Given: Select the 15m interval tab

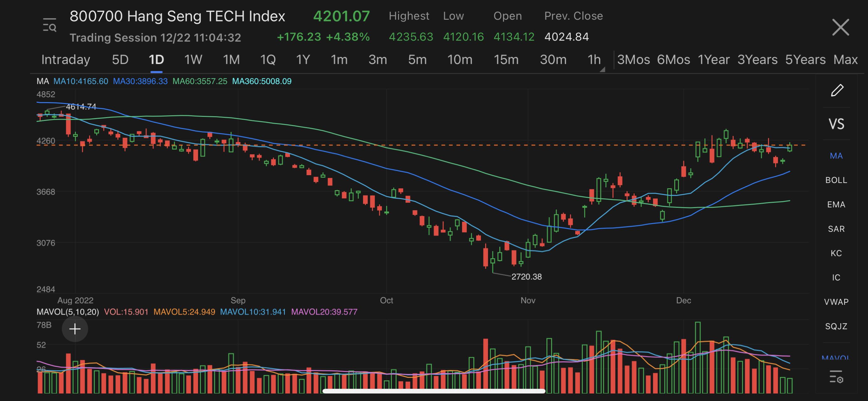Looking at the screenshot, I should coord(506,60).
